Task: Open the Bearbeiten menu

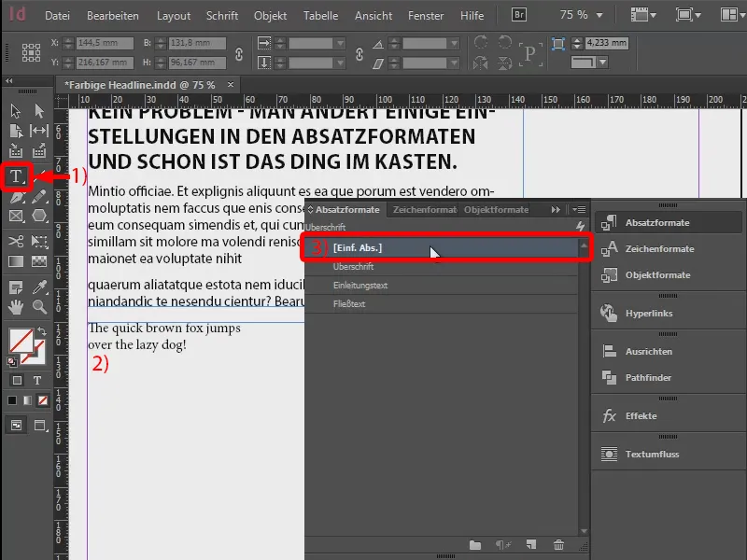Action: pyautogui.click(x=112, y=16)
